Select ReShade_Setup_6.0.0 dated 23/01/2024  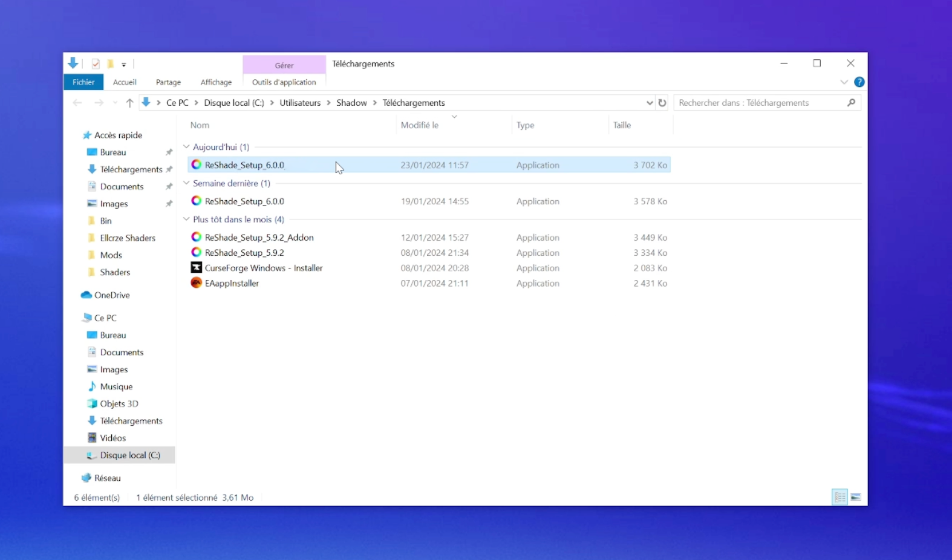[x=429, y=165]
